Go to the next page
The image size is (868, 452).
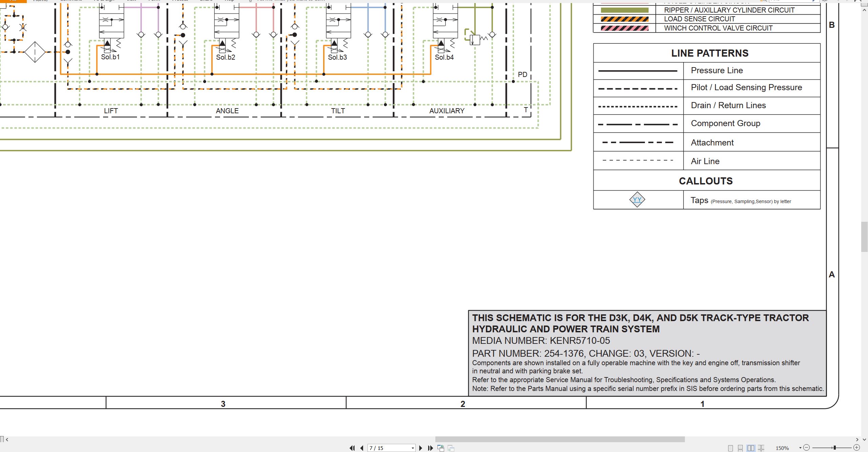(421, 448)
